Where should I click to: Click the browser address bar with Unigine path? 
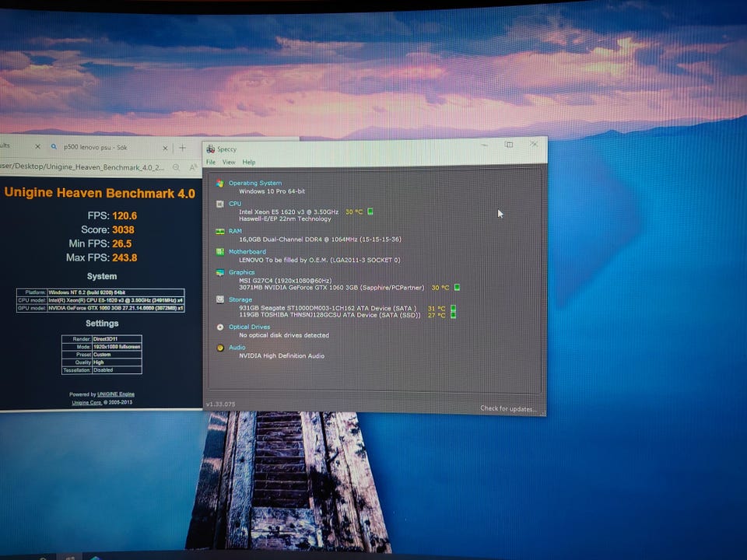[82, 167]
